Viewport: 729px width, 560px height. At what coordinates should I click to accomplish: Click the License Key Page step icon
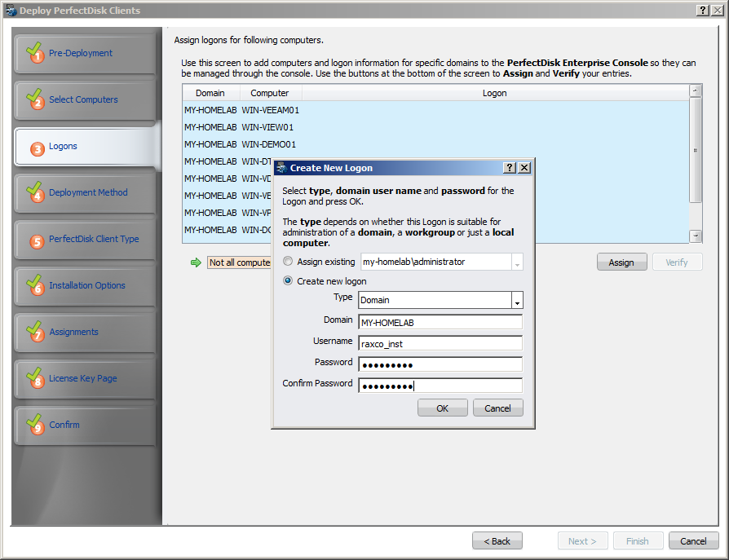34,378
